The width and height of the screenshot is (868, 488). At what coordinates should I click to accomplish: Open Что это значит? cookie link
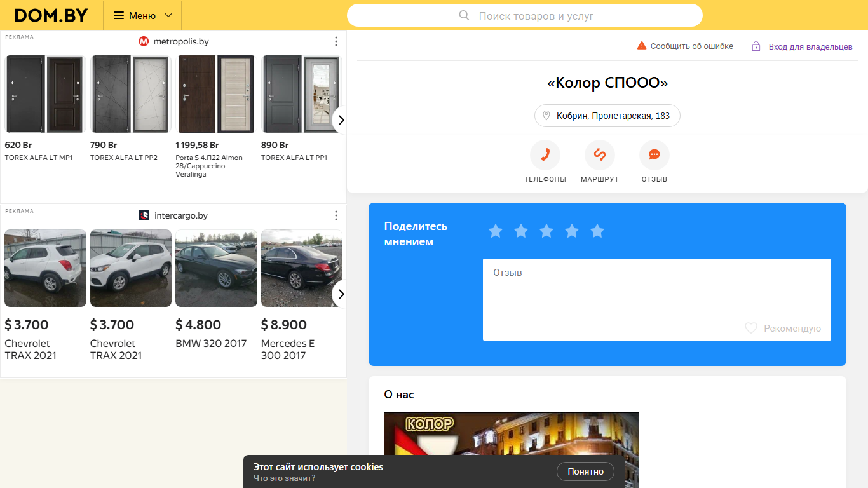coord(284,478)
